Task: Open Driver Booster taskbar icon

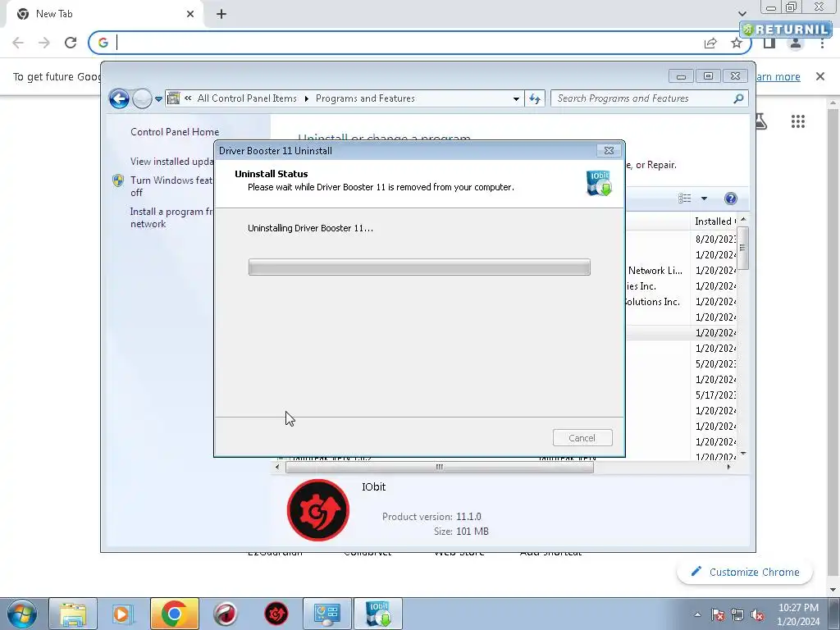Action: (x=276, y=614)
